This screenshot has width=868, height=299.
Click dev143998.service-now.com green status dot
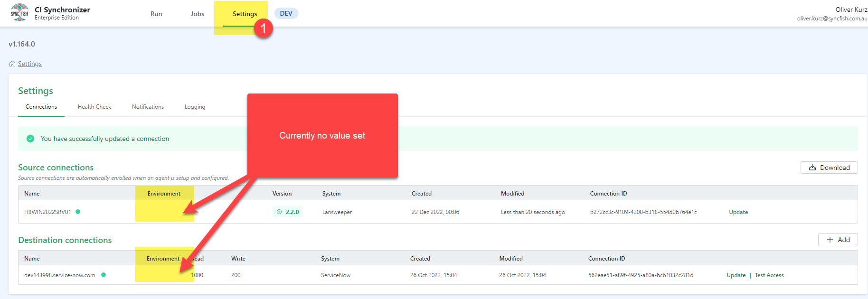click(104, 275)
